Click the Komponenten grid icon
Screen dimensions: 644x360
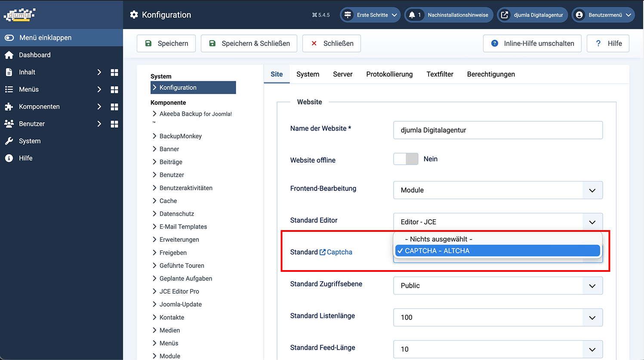(x=114, y=107)
